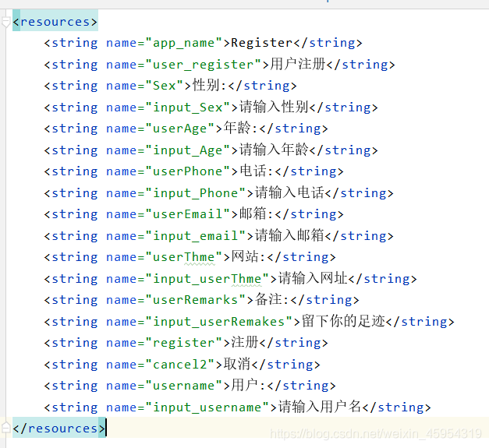Click the "username" attribute value
This screenshot has height=448, width=489.
pyautogui.click(x=184, y=386)
